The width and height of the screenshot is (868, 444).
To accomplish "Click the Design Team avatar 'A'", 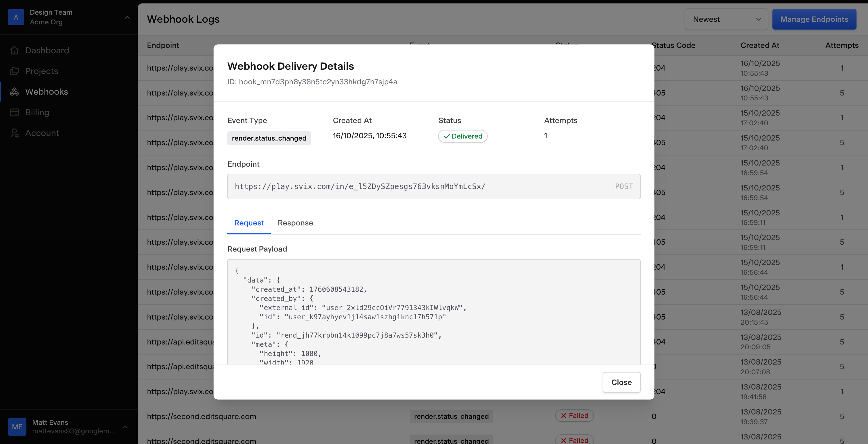I will 16,17.
